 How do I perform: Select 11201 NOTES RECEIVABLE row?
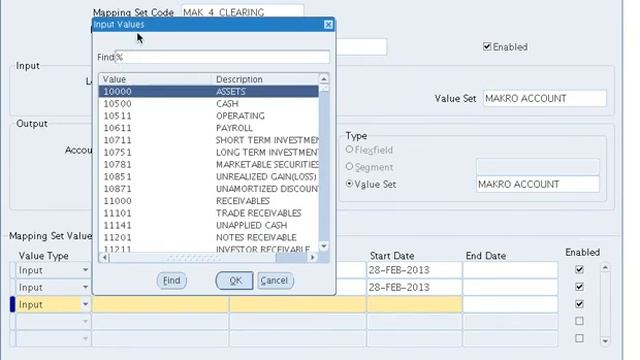[208, 238]
